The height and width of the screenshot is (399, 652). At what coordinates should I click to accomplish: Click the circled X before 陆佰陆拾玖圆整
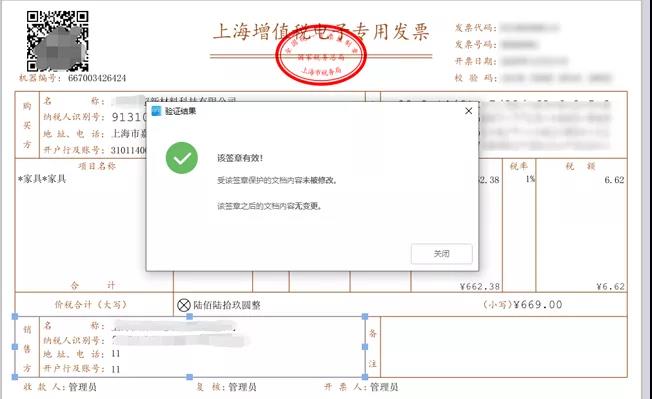183,305
